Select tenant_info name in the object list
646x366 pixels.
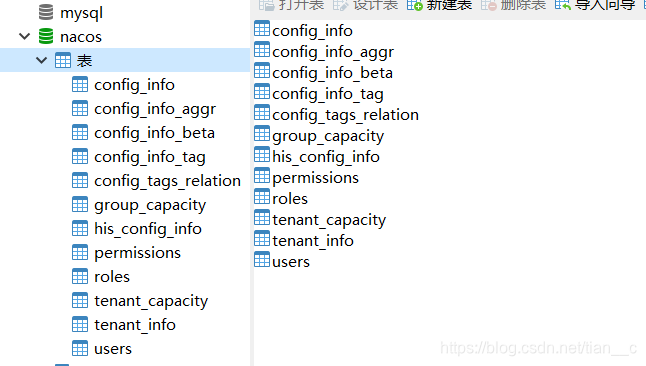pos(313,241)
